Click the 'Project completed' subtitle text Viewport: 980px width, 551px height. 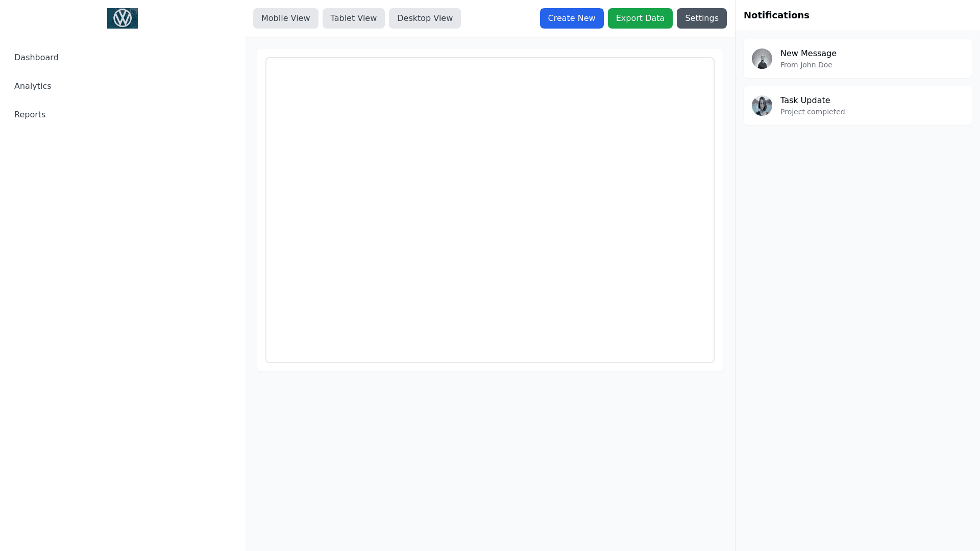tap(812, 112)
